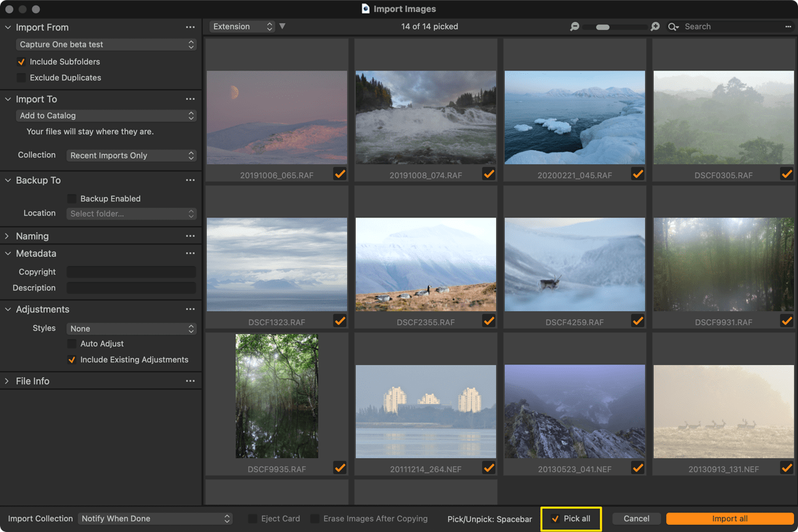Open the Capture One beta test source dropdown

[106, 45]
